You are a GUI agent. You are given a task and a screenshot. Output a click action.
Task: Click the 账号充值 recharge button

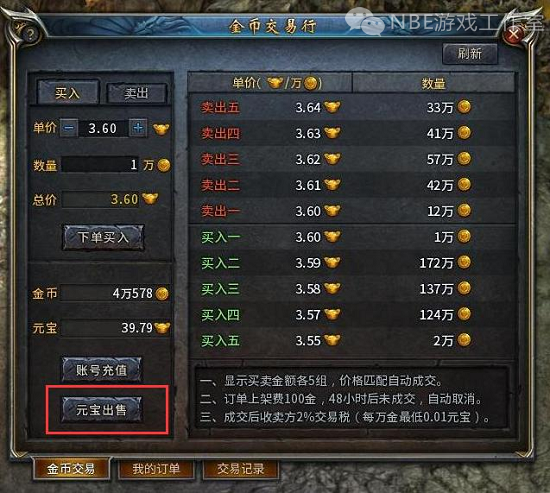click(102, 370)
